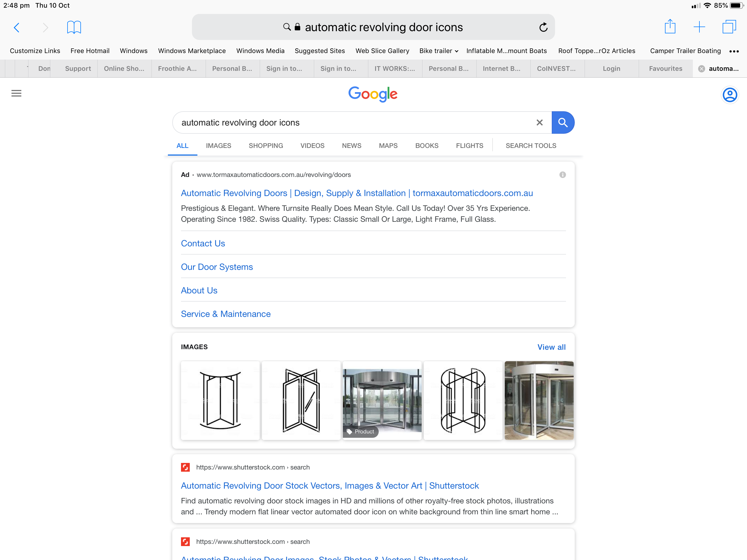Close the current automa... tab

(x=701, y=69)
